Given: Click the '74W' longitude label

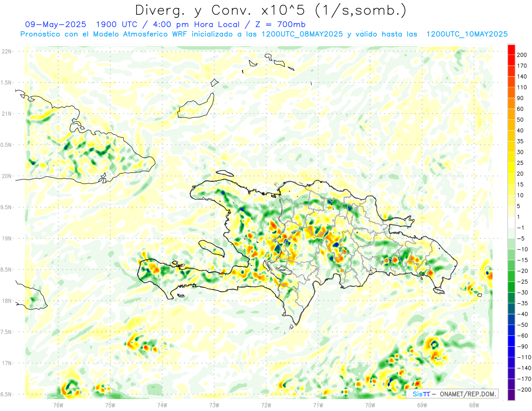Looking at the screenshot, I should (x=162, y=404).
